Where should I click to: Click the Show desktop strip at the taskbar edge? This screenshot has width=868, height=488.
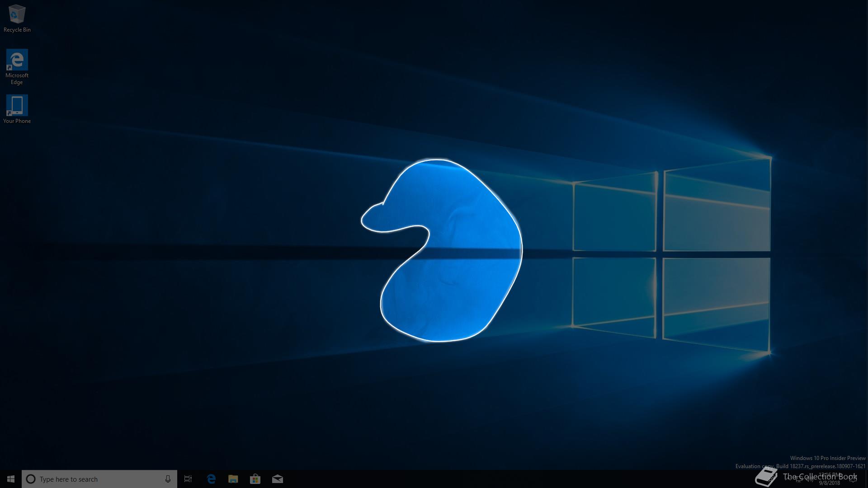867,479
